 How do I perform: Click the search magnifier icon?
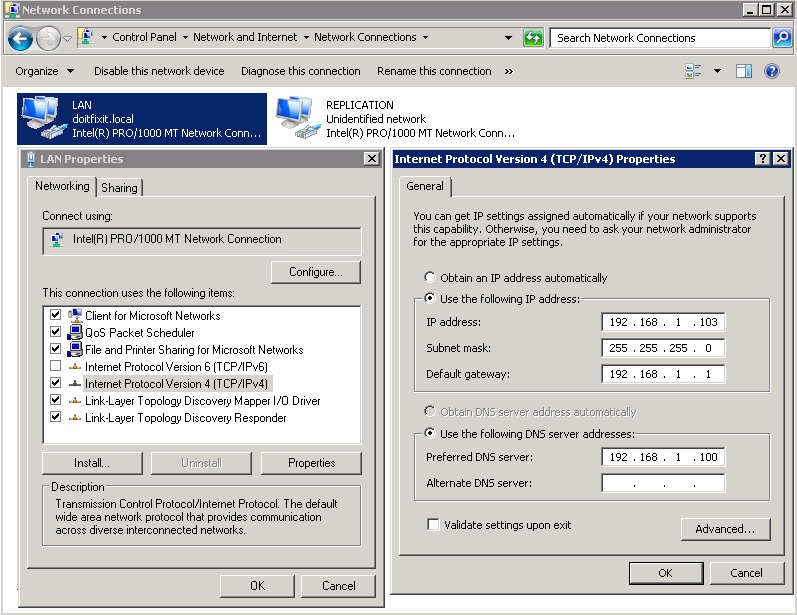tap(782, 38)
